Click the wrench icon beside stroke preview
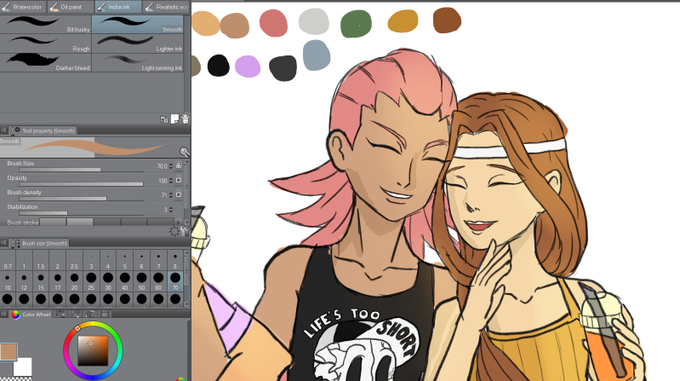This screenshot has width=680, height=381. click(184, 152)
